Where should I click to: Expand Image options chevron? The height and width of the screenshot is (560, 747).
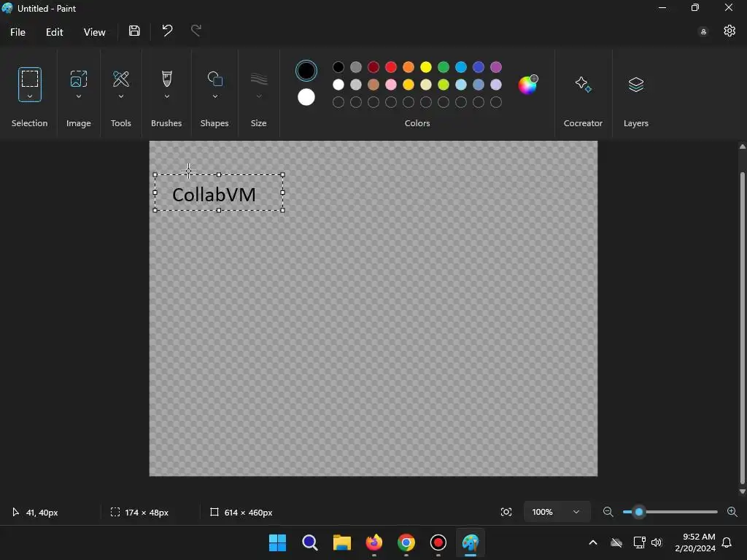tap(79, 96)
